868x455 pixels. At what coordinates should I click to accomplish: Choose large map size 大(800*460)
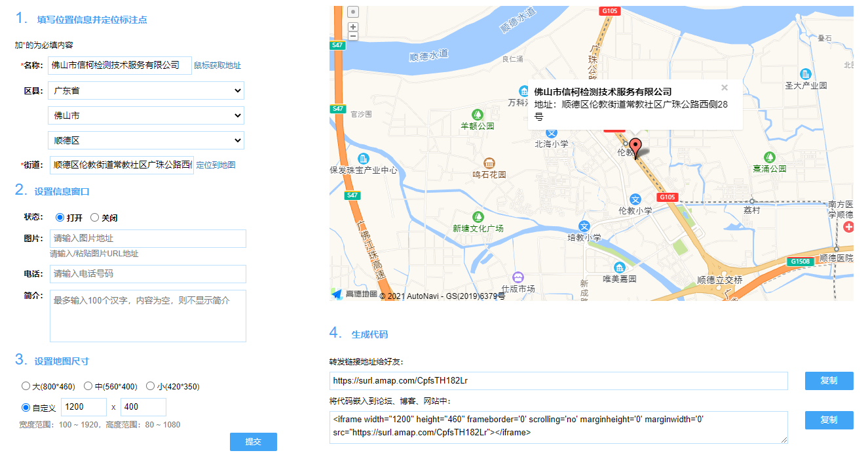[x=26, y=386]
